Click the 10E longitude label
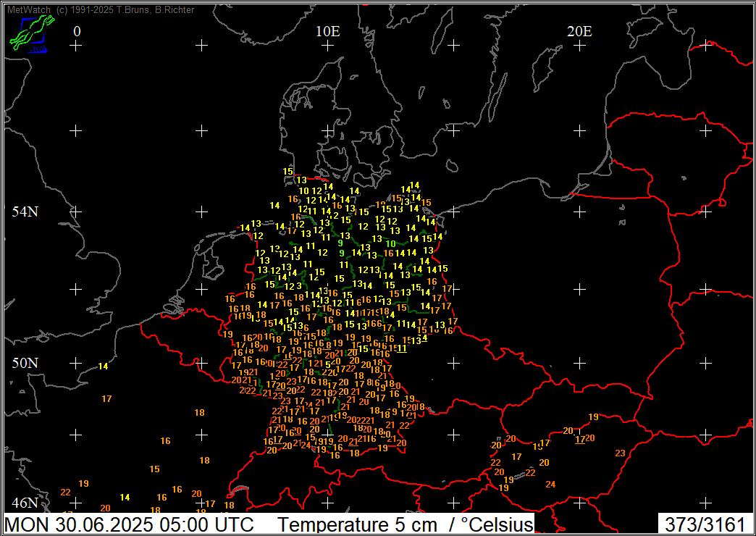756x536 pixels. 328,31
